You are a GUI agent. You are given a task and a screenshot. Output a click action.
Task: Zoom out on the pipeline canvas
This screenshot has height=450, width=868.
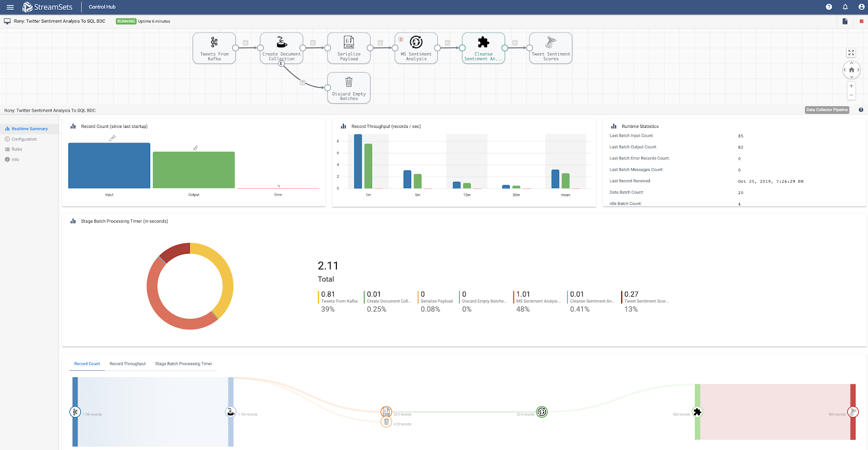[851, 95]
